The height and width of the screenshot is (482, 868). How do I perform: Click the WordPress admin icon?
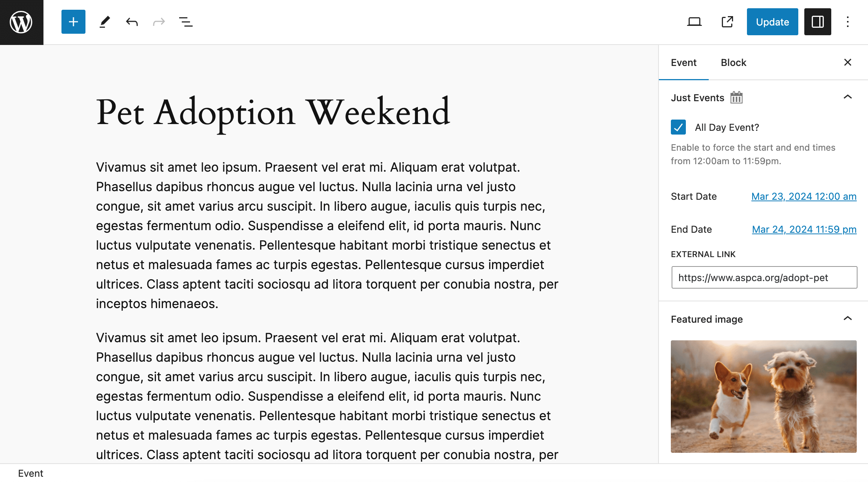tap(21, 21)
